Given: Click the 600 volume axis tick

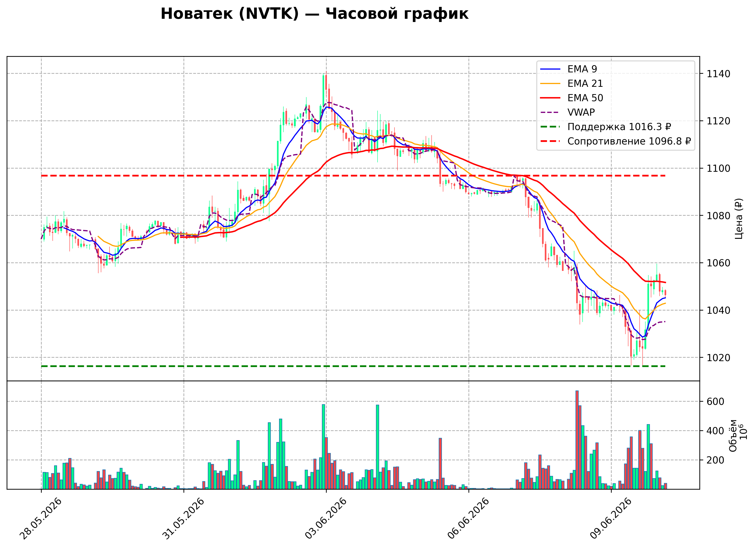Looking at the screenshot, I should (x=715, y=401).
